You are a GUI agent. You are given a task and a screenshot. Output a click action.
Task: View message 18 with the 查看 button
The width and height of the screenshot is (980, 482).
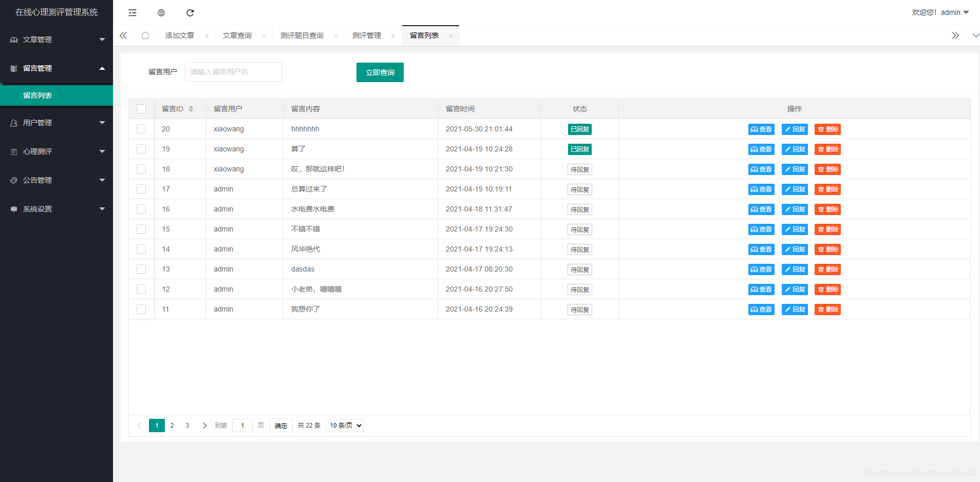(x=761, y=169)
